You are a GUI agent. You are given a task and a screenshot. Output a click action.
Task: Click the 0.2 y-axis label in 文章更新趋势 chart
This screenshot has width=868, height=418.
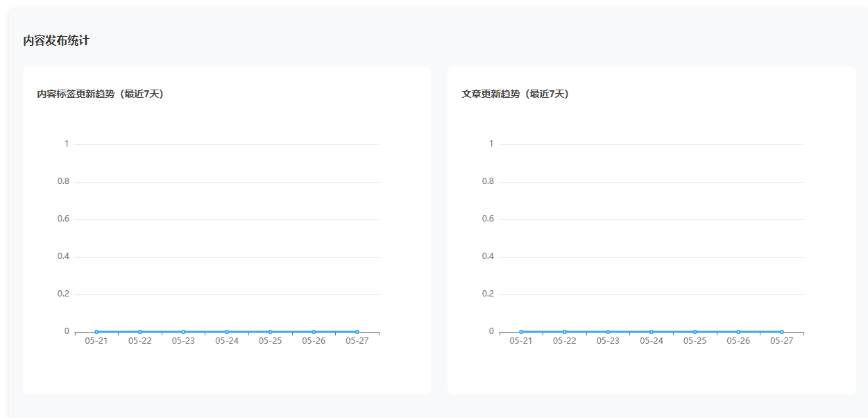(x=488, y=294)
